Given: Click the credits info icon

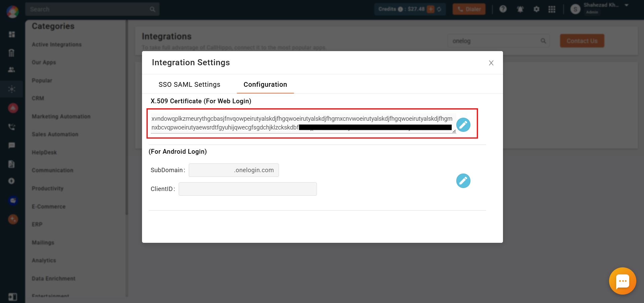Looking at the screenshot, I should coord(400,9).
